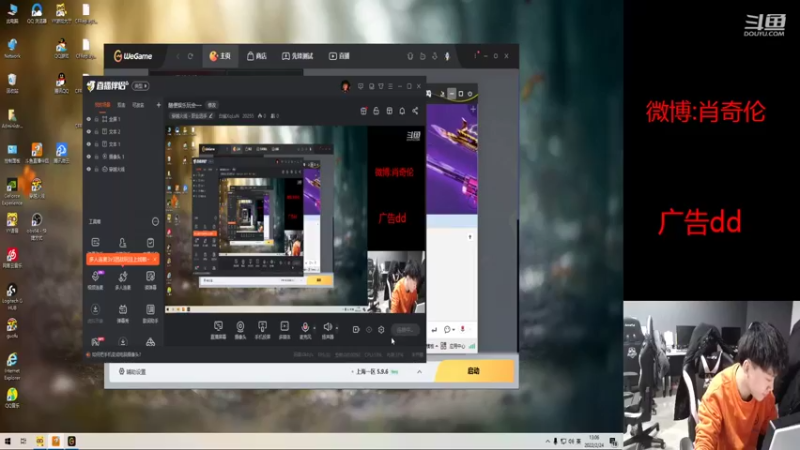Hide the last source in the list via its eye icon

click(x=89, y=169)
